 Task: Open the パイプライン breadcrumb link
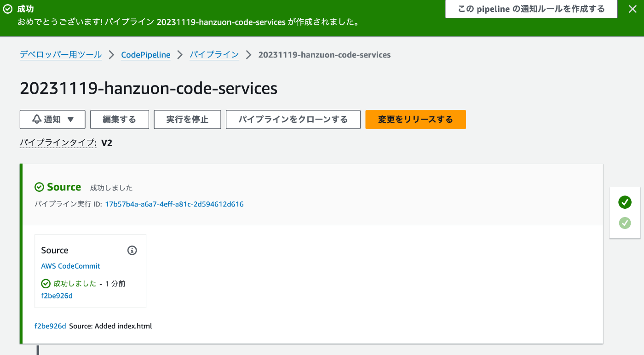click(214, 55)
